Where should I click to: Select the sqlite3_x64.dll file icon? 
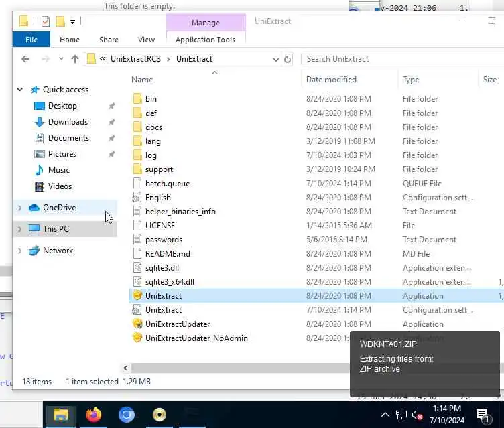click(x=137, y=282)
